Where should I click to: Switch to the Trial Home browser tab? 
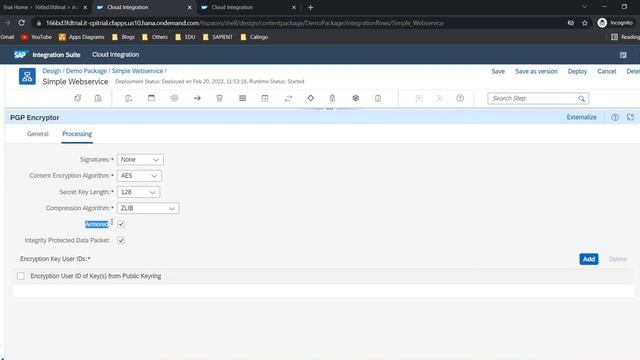(x=40, y=7)
